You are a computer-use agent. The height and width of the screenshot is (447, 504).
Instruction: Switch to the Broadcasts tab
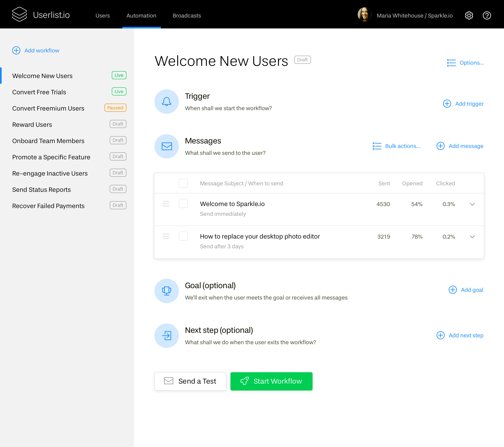187,15
